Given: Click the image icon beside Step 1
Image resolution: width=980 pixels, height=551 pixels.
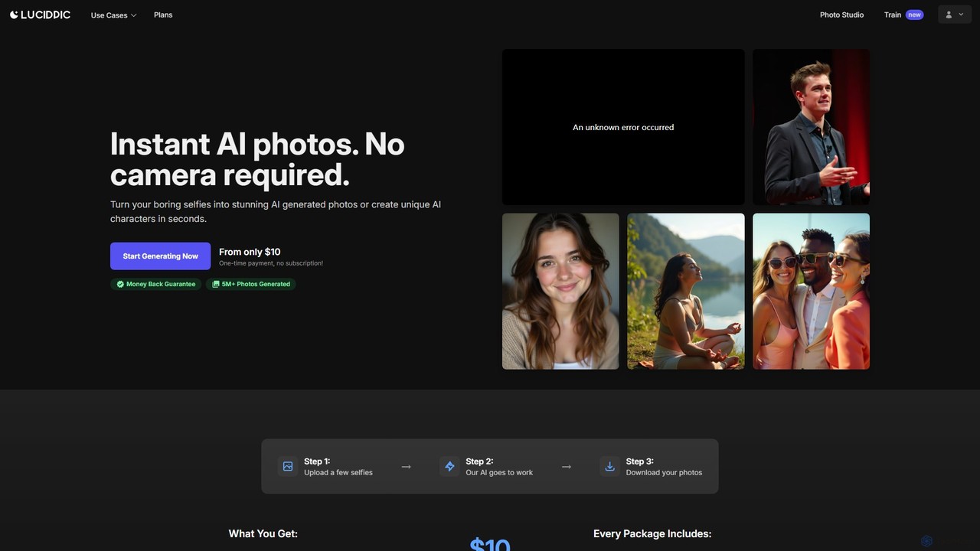Looking at the screenshot, I should [288, 466].
